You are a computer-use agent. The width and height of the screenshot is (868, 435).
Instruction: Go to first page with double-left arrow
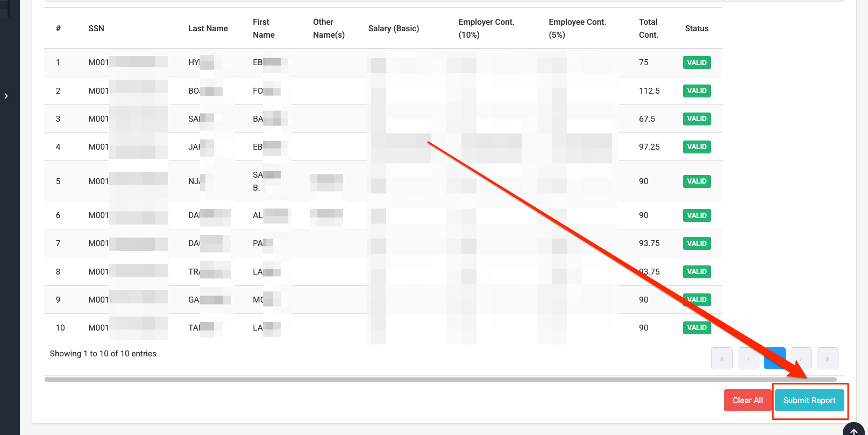point(722,359)
